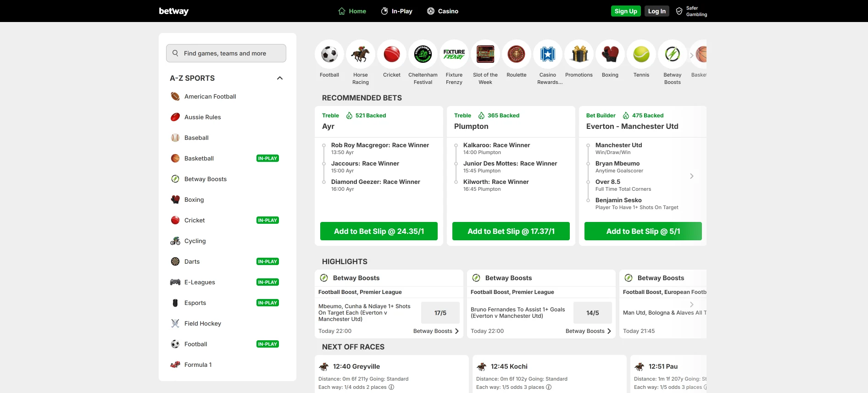Open Baseball in sidebar
The width and height of the screenshot is (868, 393).
click(x=228, y=138)
